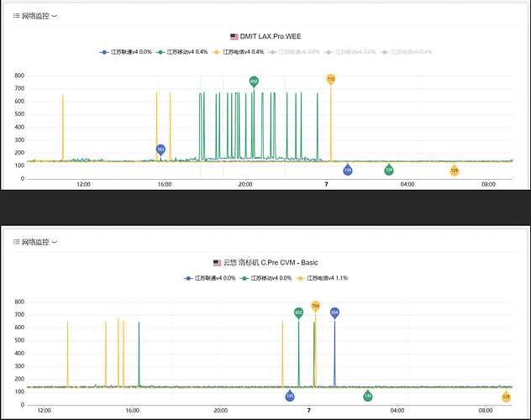Collapse the 网络监控 panel above 云悠 洛杉矶 chart
Image resolution: width=531 pixels, height=420 pixels.
click(54, 242)
